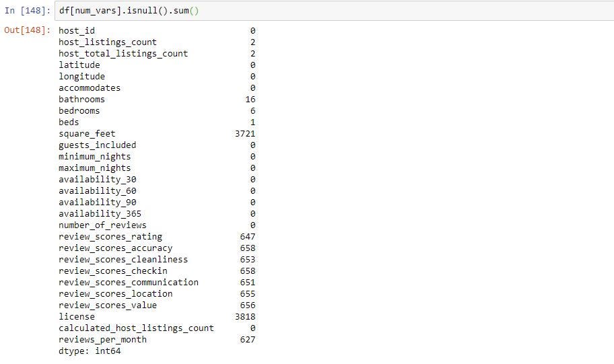Click the review_scores_accuracy row label

tap(116, 248)
